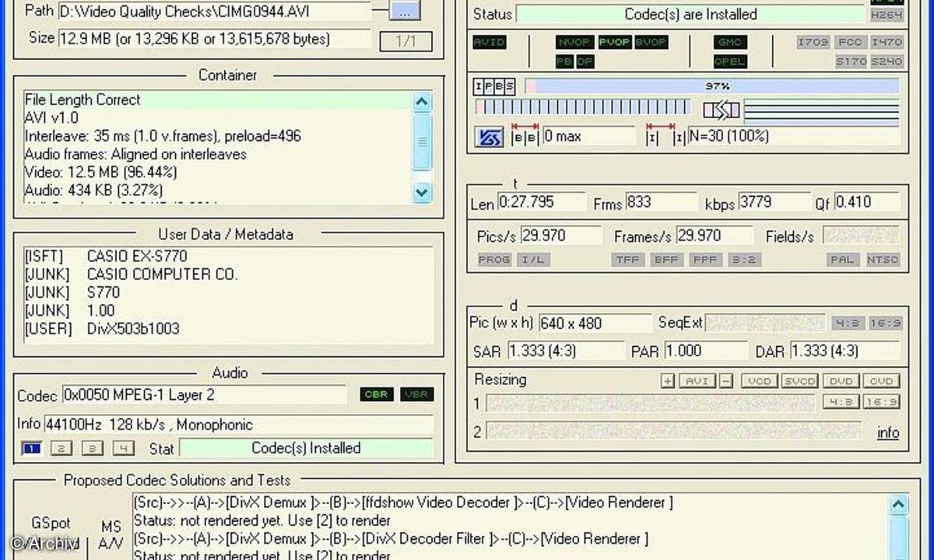Click the audio Codec MPEG-1 Layer 2 field
This screenshot has height=560, width=934.
pyautogui.click(x=205, y=395)
